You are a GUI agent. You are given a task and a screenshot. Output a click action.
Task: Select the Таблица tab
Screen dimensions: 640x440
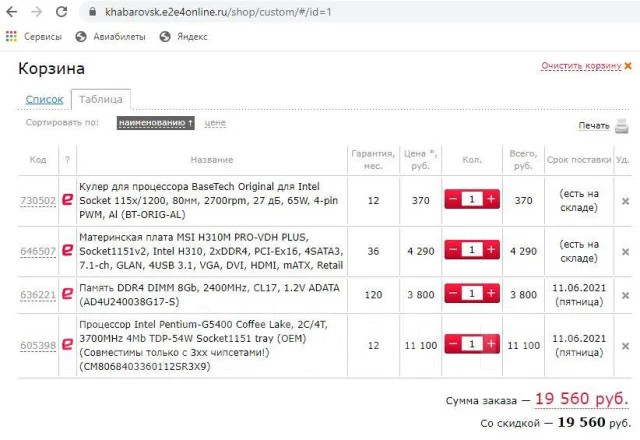pos(101,99)
